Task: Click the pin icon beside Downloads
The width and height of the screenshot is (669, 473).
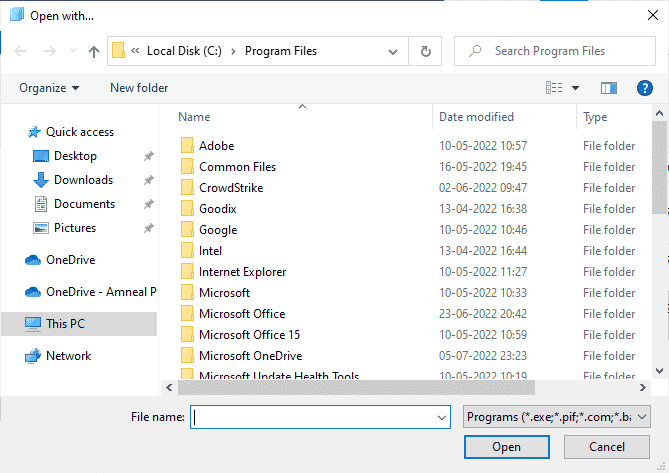Action: [148, 180]
